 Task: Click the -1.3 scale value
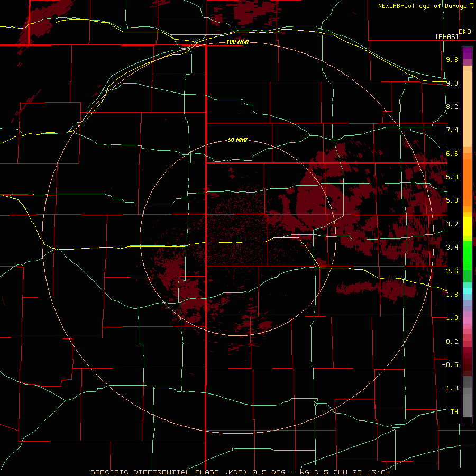(x=450, y=388)
